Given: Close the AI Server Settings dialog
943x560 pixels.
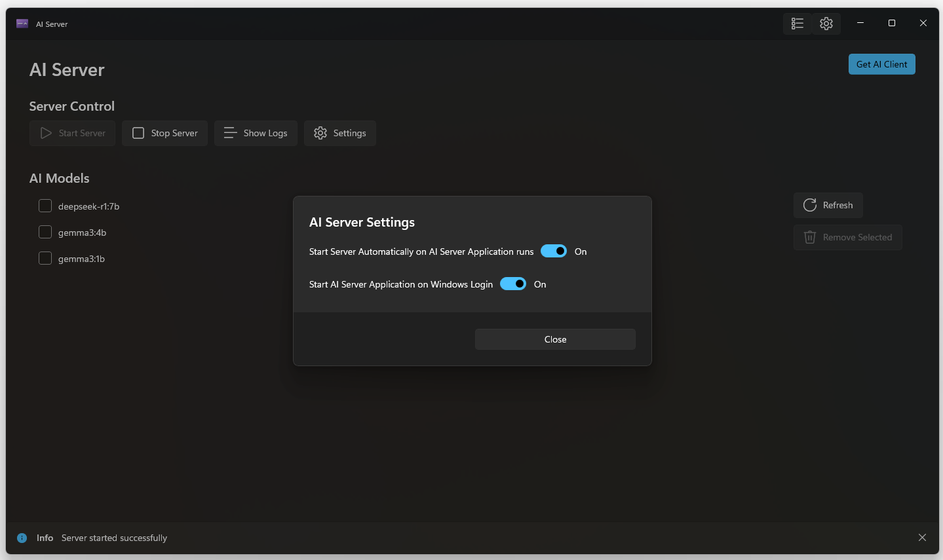Looking at the screenshot, I should [x=555, y=339].
